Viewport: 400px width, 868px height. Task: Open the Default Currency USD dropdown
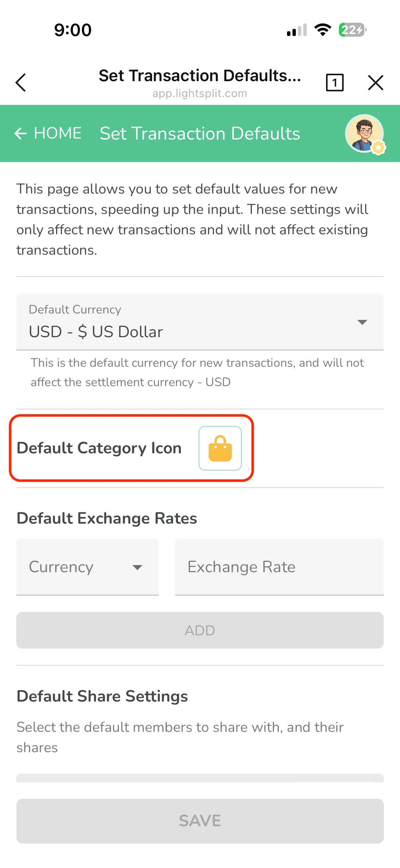point(190,322)
